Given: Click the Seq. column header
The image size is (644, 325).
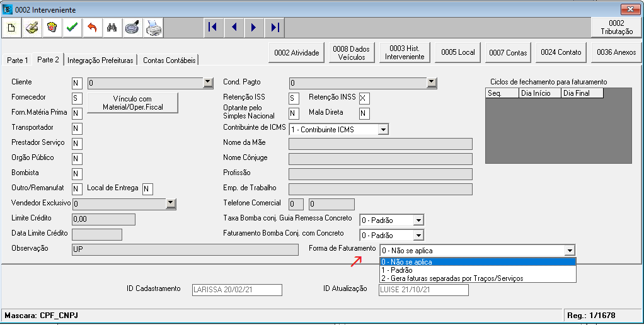Looking at the screenshot, I should [x=502, y=93].
